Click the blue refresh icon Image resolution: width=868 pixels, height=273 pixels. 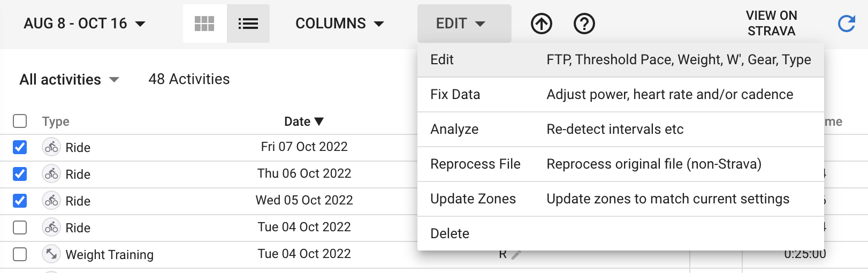coord(847,24)
